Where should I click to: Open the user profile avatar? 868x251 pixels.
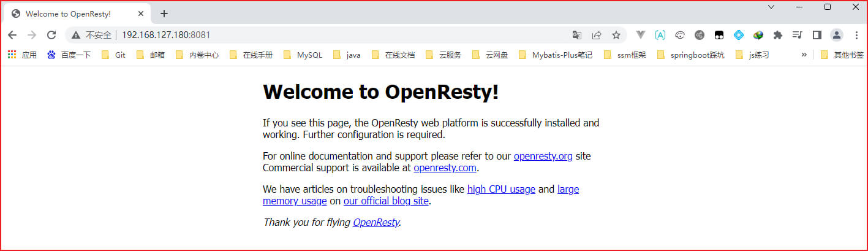pos(836,35)
